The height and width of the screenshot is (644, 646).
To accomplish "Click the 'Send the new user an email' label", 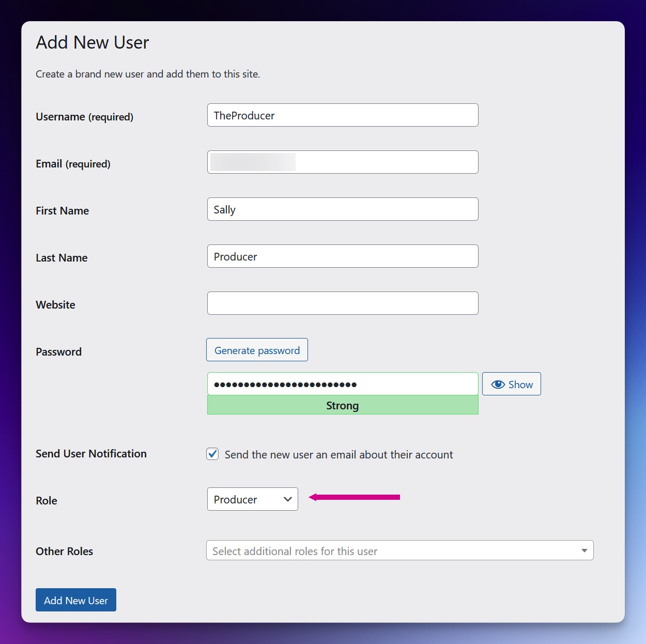I will click(x=339, y=455).
